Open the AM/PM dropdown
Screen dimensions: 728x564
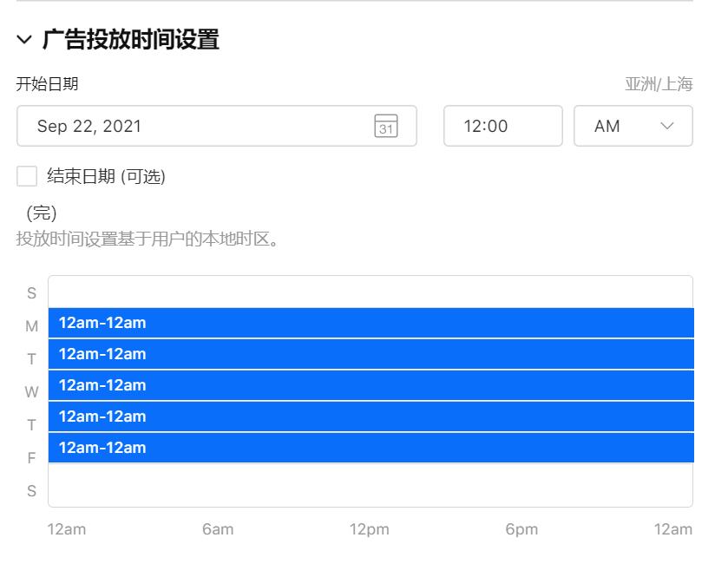pos(633,126)
